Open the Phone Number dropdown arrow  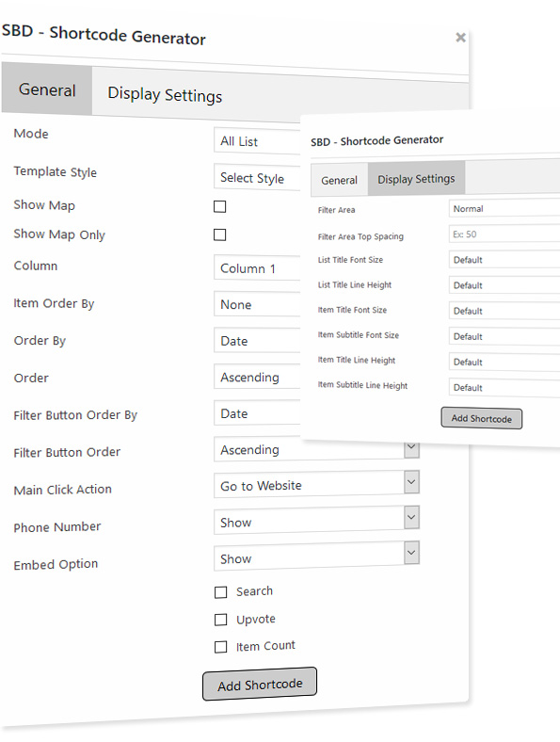[411, 517]
